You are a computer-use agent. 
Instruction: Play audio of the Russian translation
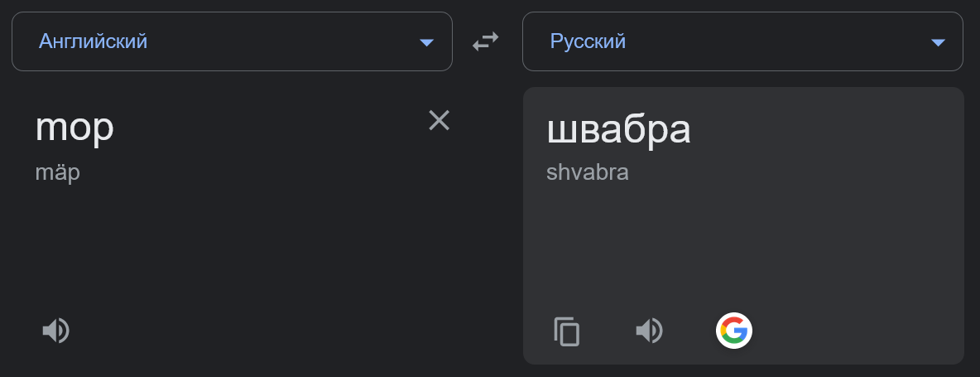coord(649,331)
